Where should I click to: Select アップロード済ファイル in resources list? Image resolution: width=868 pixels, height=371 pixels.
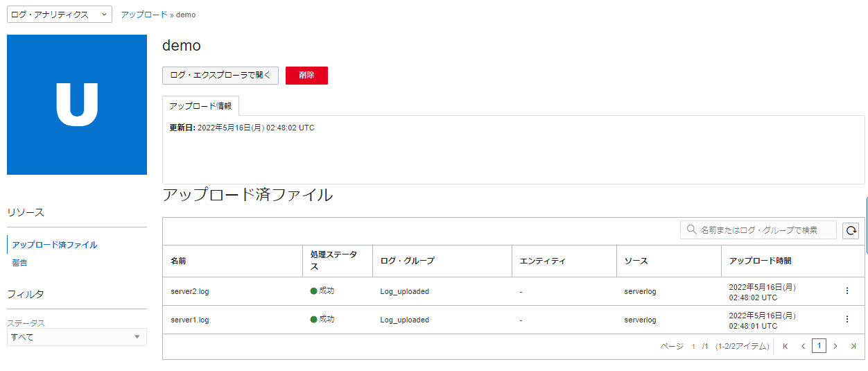pyautogui.click(x=55, y=245)
